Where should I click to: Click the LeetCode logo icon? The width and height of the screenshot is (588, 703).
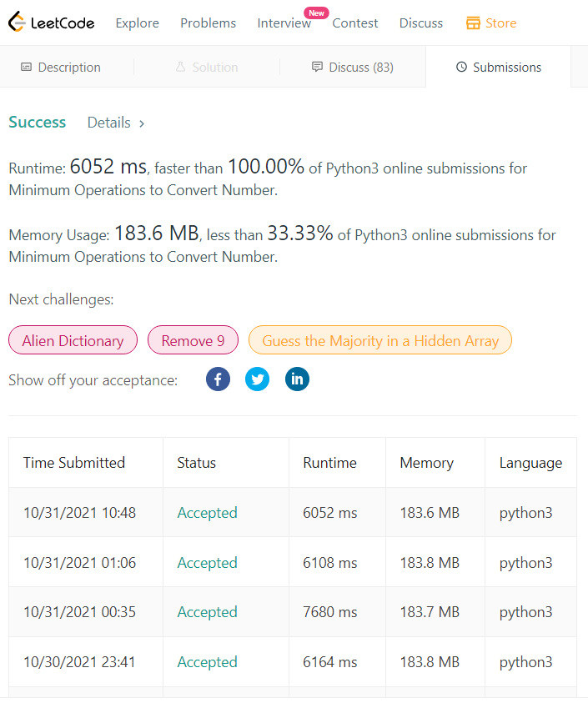tap(16, 23)
